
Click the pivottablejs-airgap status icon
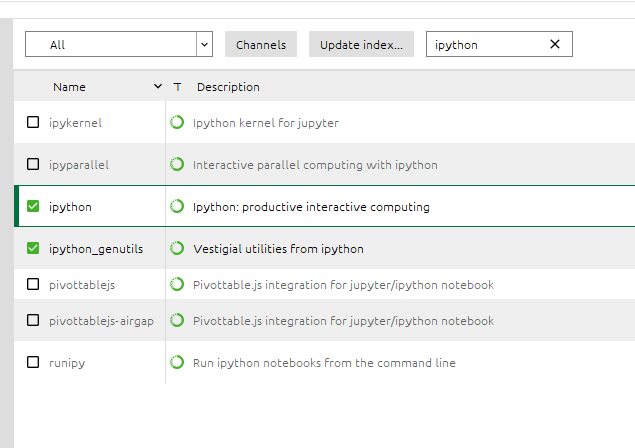coord(177,321)
